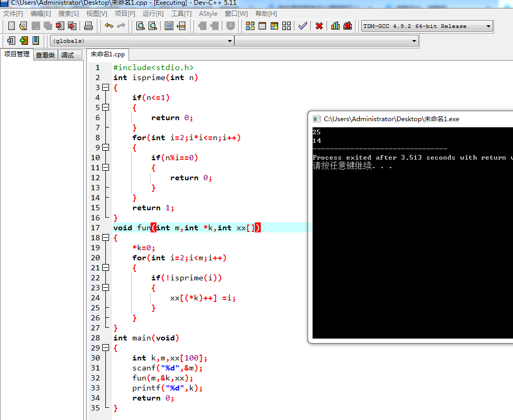This screenshot has height=420, width=513.
Task: Switch to the 项目管理 tab
Action: [17, 54]
